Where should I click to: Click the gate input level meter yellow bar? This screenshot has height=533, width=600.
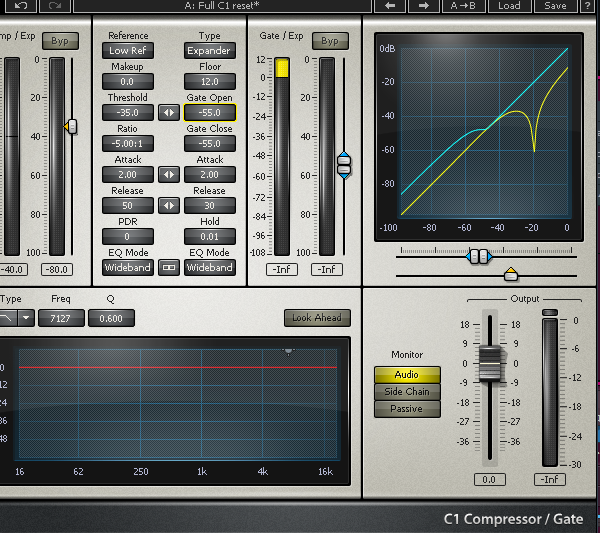(x=282, y=68)
